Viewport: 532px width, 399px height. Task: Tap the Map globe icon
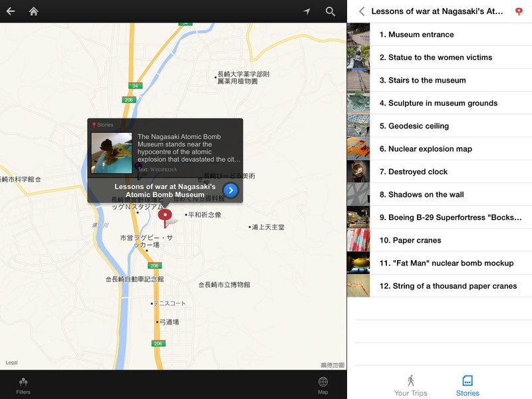pos(323,386)
